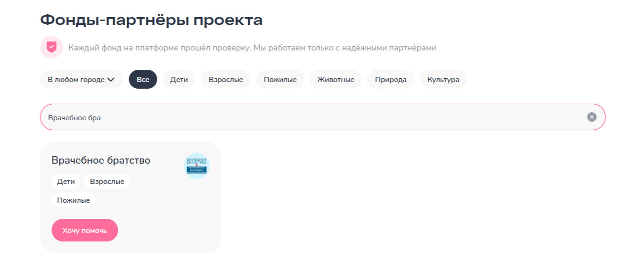Click the "Фонды-партнёры проекта" heading
Viewport: 644px width, 266px height.
(151, 20)
